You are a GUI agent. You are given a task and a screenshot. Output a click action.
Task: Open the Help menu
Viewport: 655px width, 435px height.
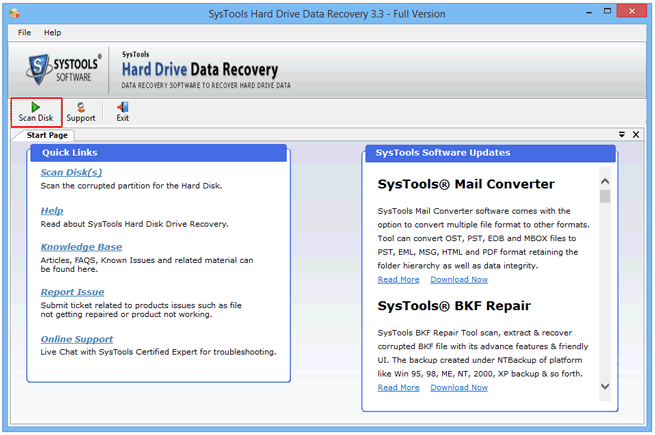tap(52, 32)
